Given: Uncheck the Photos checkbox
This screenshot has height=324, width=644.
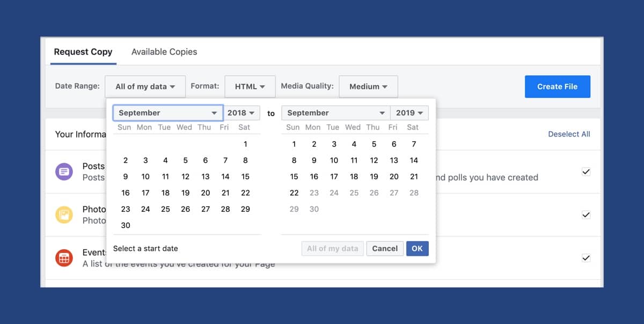Looking at the screenshot, I should [586, 215].
